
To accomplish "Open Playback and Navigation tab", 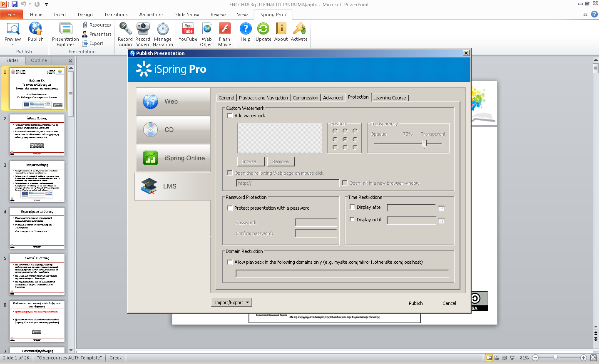I will [x=263, y=98].
